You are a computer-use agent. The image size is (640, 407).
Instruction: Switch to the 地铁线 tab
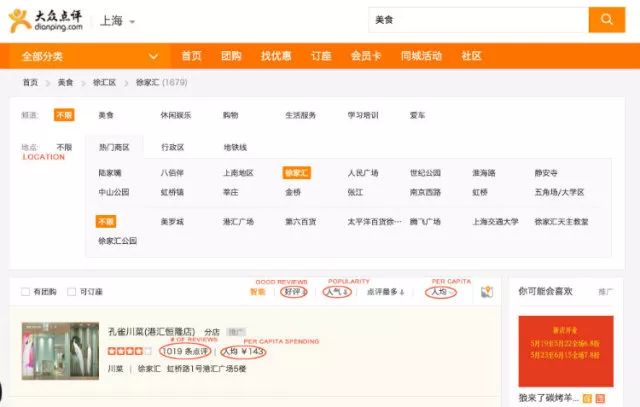tap(235, 147)
